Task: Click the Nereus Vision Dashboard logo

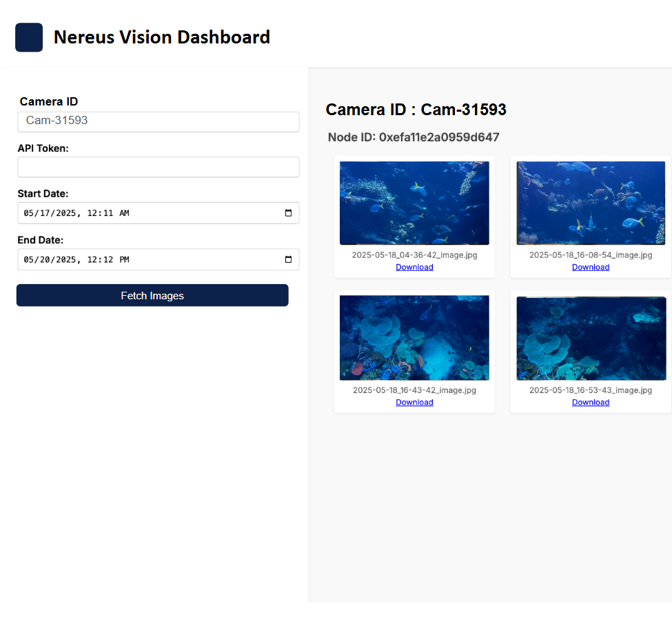Action: click(29, 37)
